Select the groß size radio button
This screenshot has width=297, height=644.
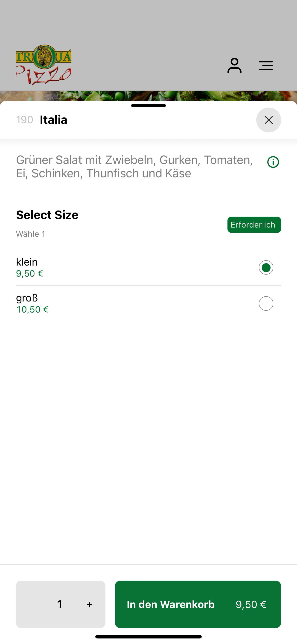pyautogui.click(x=266, y=304)
